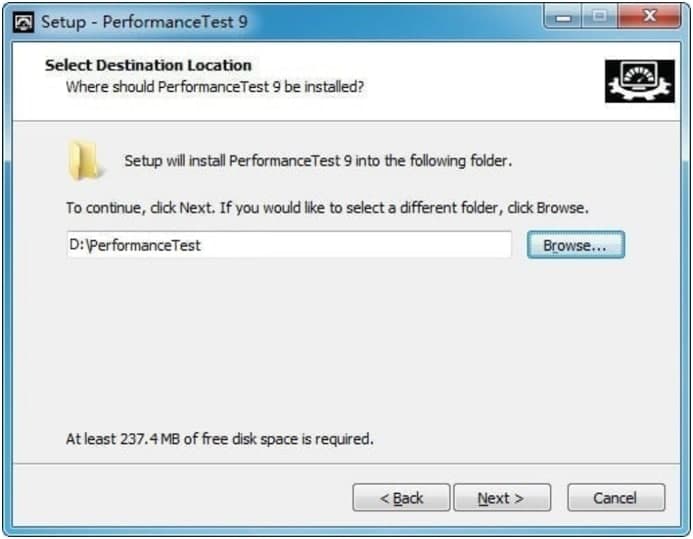The image size is (693, 539).
Task: Click the "Select Destination Location" heading
Action: coord(148,66)
